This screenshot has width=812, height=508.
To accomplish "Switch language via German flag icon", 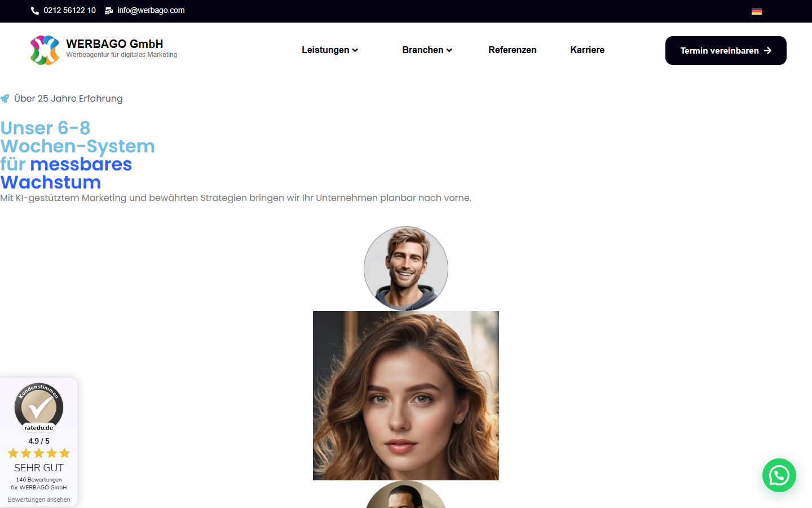I will click(757, 11).
